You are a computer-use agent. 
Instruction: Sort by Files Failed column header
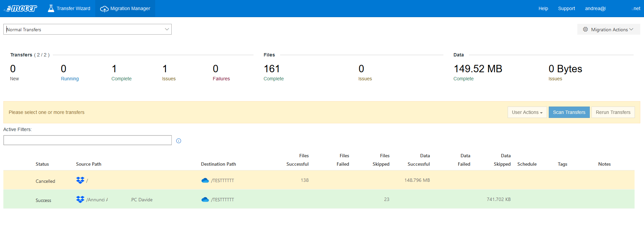coord(343,160)
